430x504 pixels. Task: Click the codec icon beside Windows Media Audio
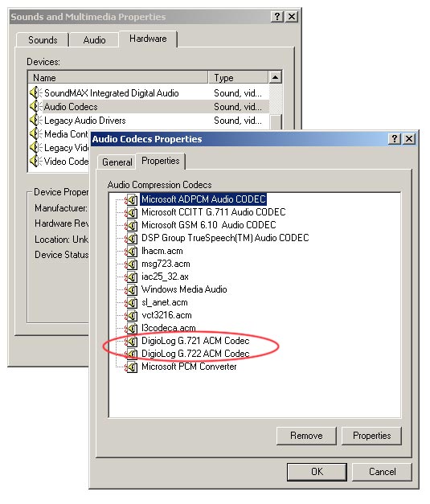[x=131, y=289]
